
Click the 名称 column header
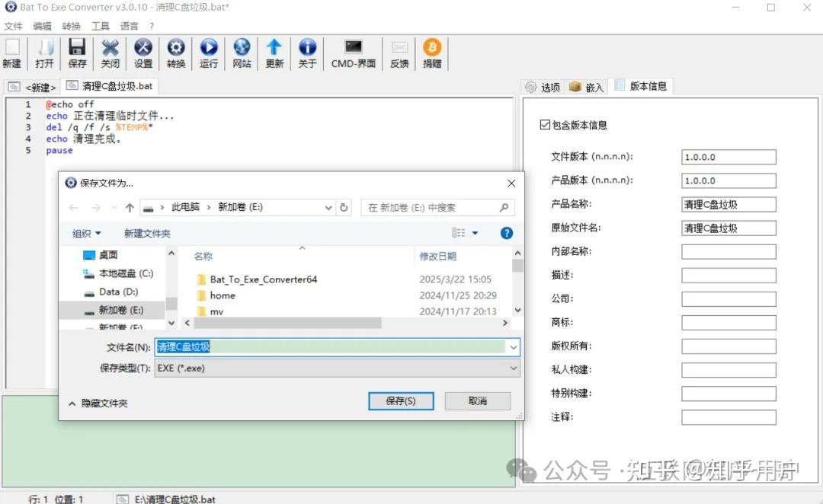[203, 257]
